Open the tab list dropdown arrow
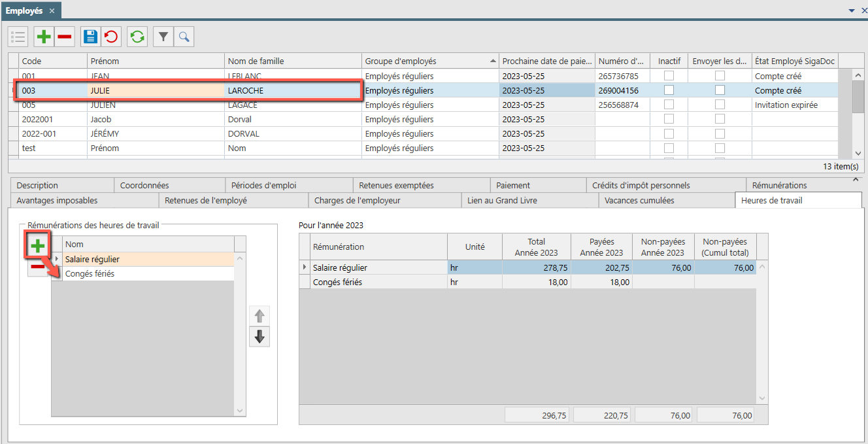 point(852,11)
